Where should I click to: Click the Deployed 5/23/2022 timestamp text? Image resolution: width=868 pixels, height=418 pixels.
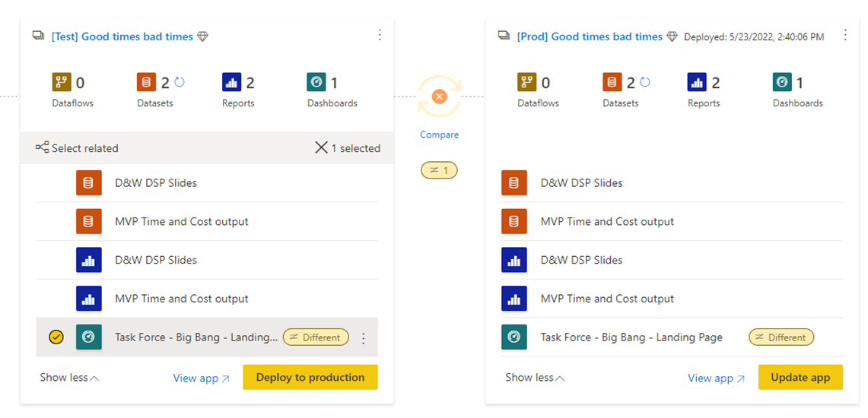[754, 37]
